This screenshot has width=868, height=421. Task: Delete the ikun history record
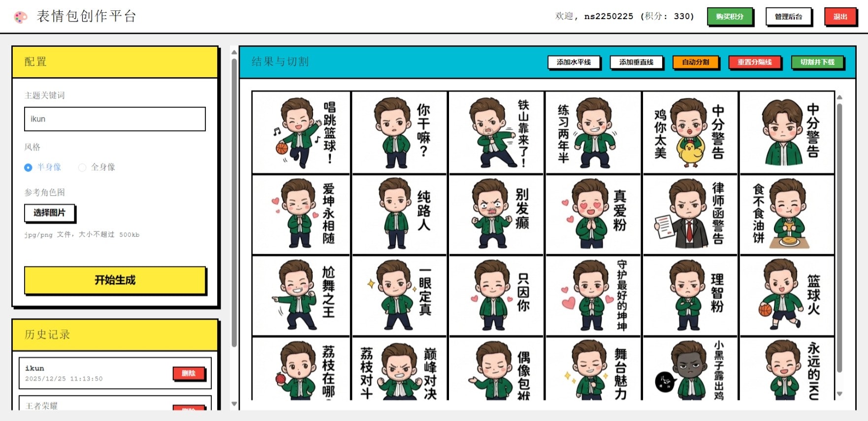189,373
